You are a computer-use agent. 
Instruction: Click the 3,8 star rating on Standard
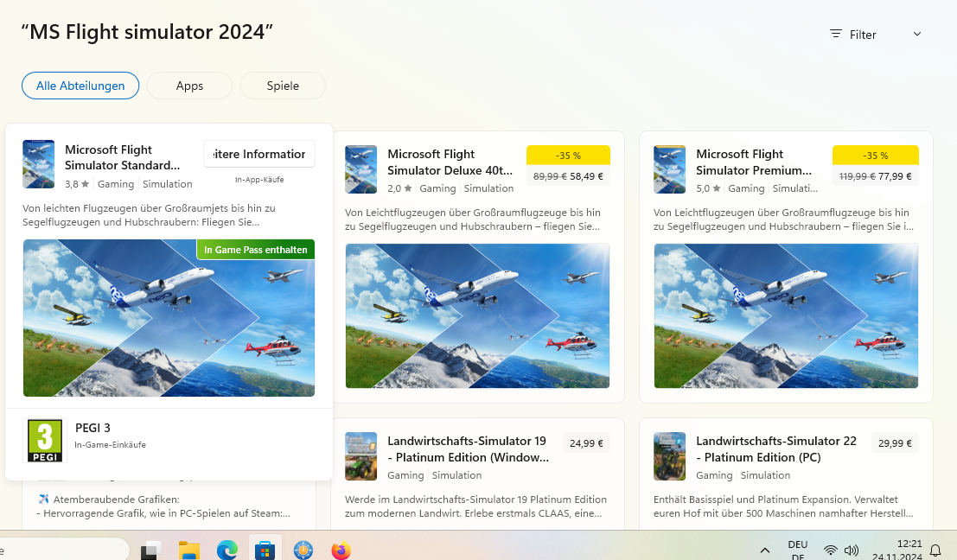(77, 183)
